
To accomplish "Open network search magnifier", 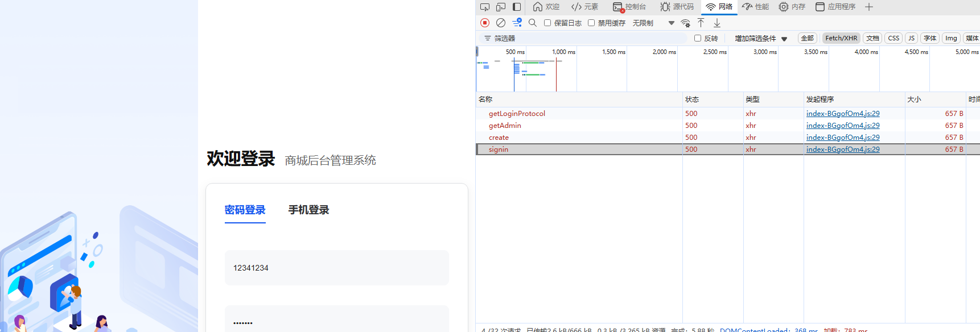I will point(533,23).
